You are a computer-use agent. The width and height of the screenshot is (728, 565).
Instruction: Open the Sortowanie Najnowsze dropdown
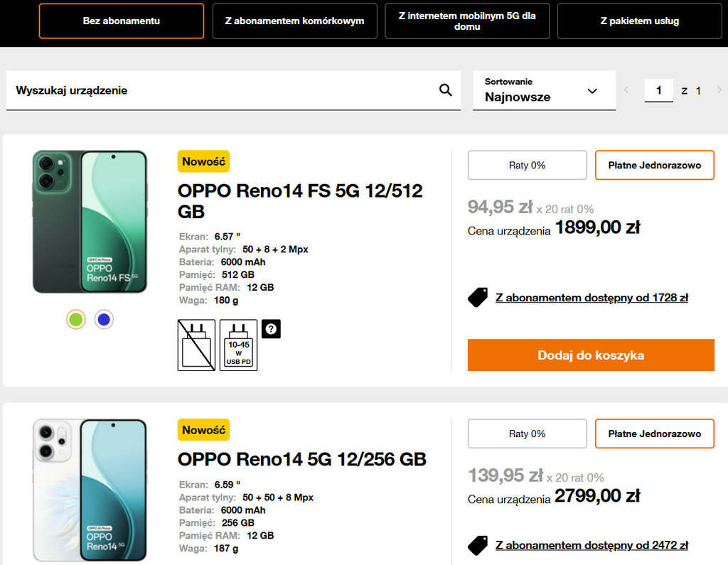pyautogui.click(x=544, y=91)
